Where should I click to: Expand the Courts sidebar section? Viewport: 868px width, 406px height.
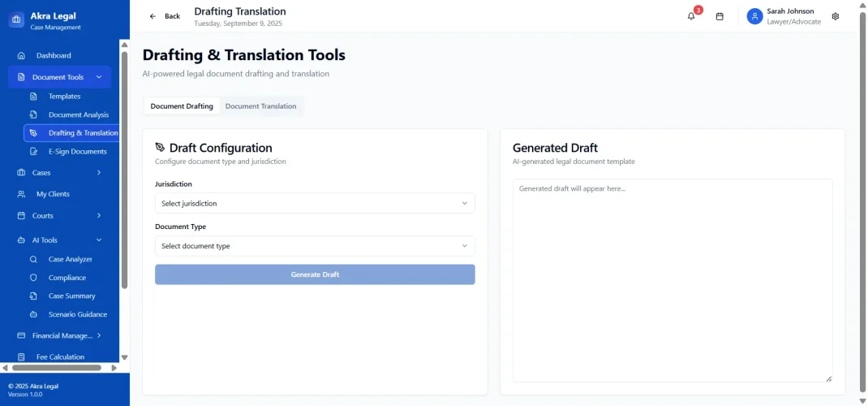click(x=99, y=216)
